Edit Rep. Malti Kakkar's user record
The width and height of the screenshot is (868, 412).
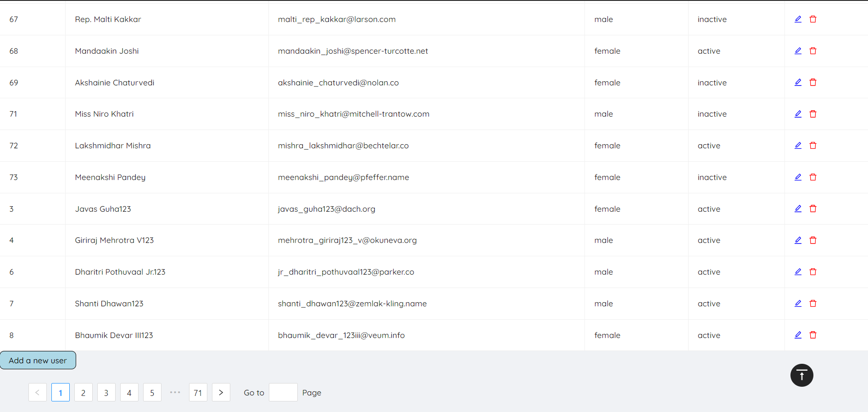click(798, 19)
